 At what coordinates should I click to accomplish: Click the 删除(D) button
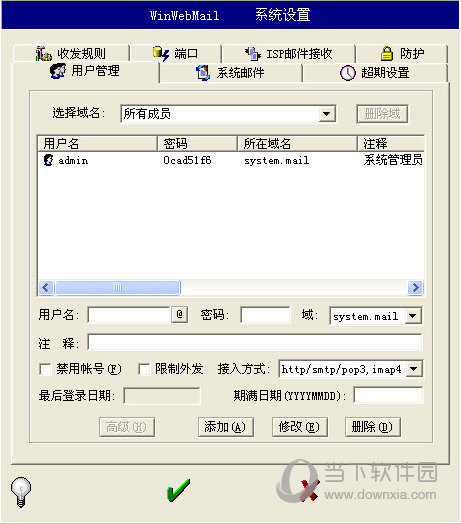pyautogui.click(x=372, y=427)
